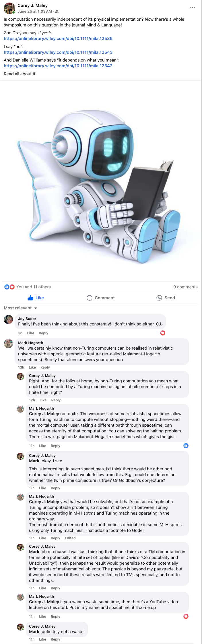
Task: Open the Zoe Drayson mila.12536 article link
Action: point(58,39)
